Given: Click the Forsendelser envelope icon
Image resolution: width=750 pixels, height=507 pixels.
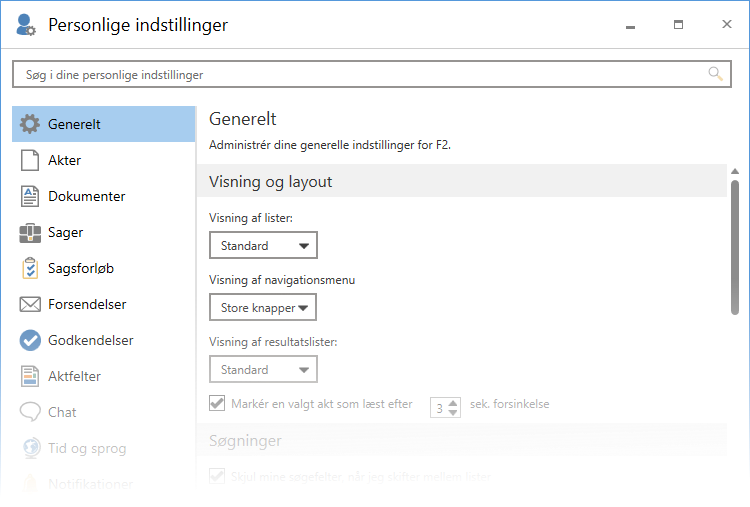Looking at the screenshot, I should tap(30, 304).
